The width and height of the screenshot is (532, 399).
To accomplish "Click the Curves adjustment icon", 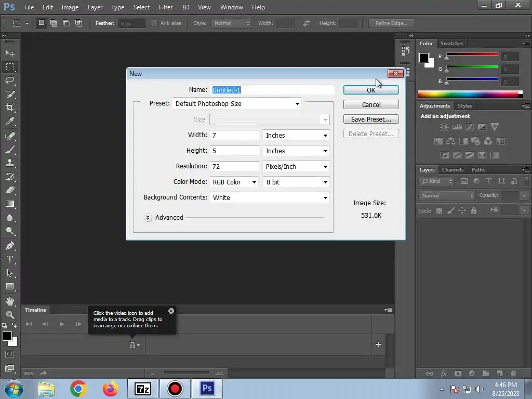I will click(470, 127).
